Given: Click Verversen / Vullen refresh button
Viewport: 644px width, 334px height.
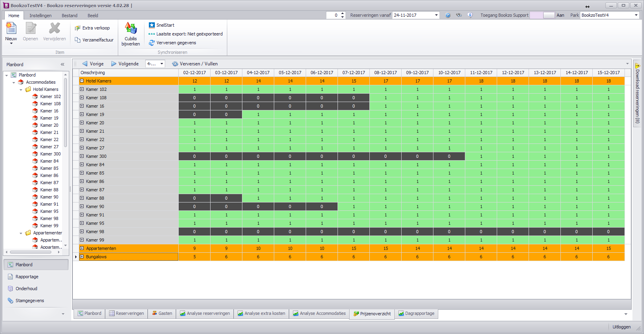Looking at the screenshot, I should 195,64.
